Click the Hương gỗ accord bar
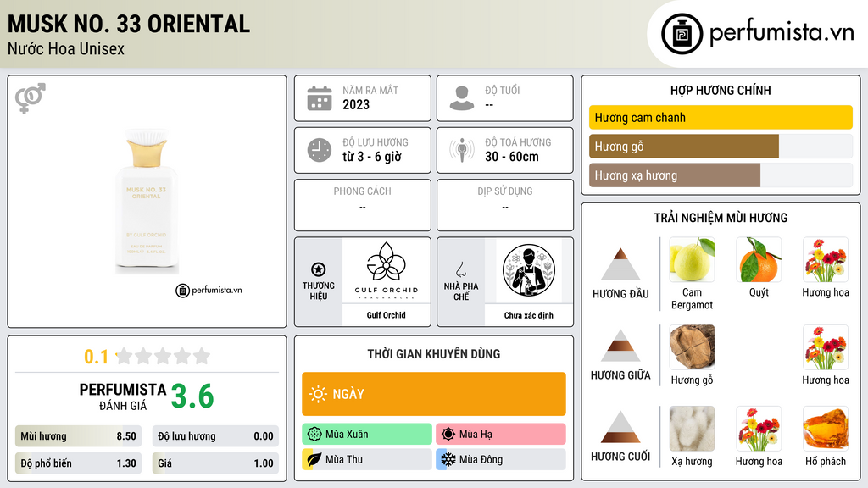This screenshot has width=868, height=488. click(x=721, y=146)
